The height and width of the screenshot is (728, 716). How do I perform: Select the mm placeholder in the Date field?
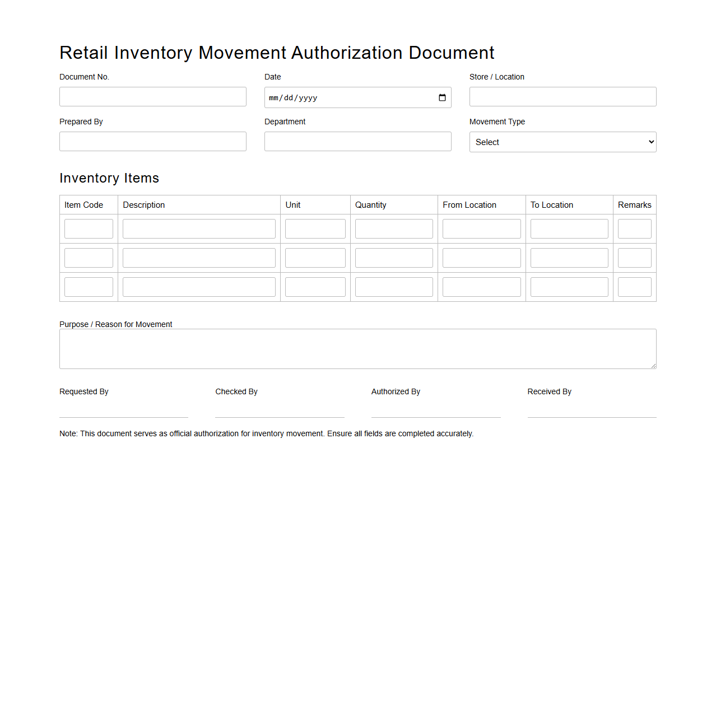click(x=274, y=97)
